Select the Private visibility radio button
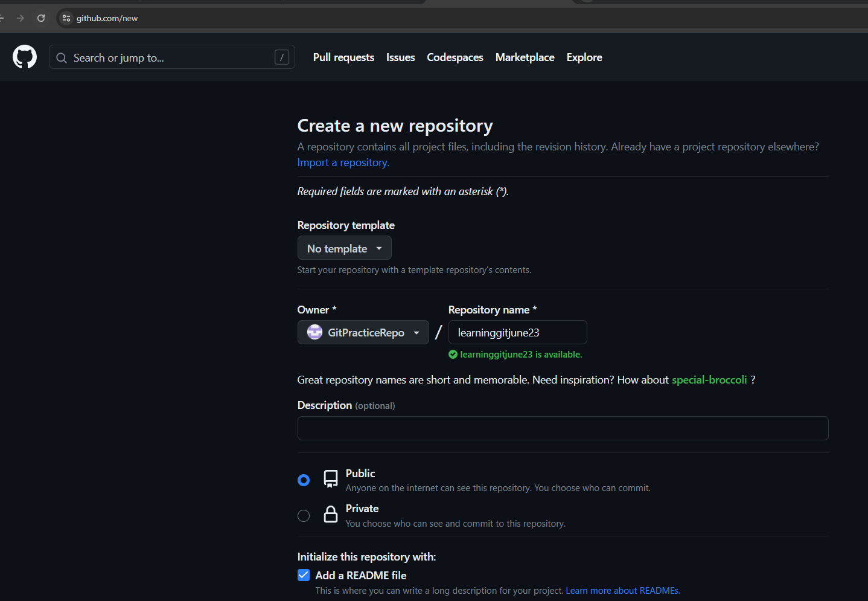Image resolution: width=868 pixels, height=601 pixels. click(304, 516)
